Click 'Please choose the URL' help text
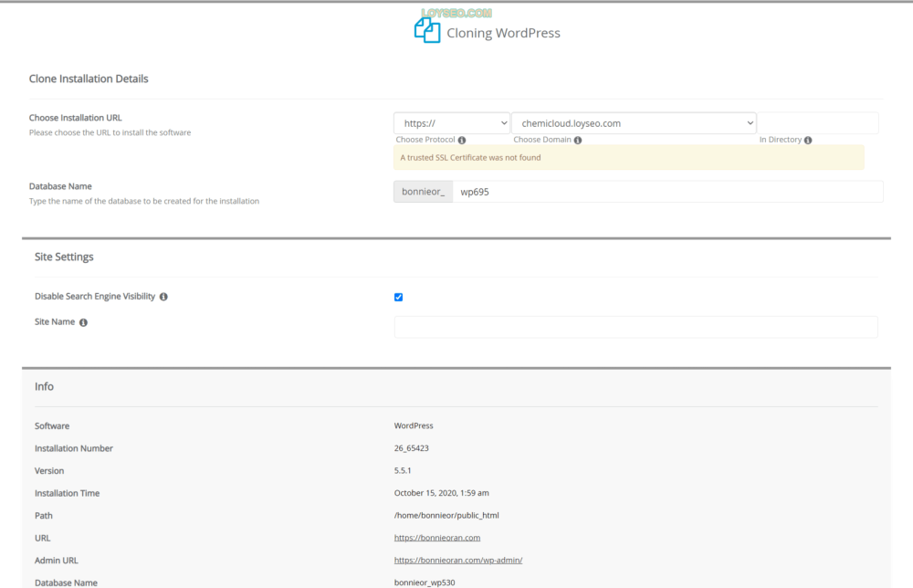913x588 pixels. click(x=110, y=132)
